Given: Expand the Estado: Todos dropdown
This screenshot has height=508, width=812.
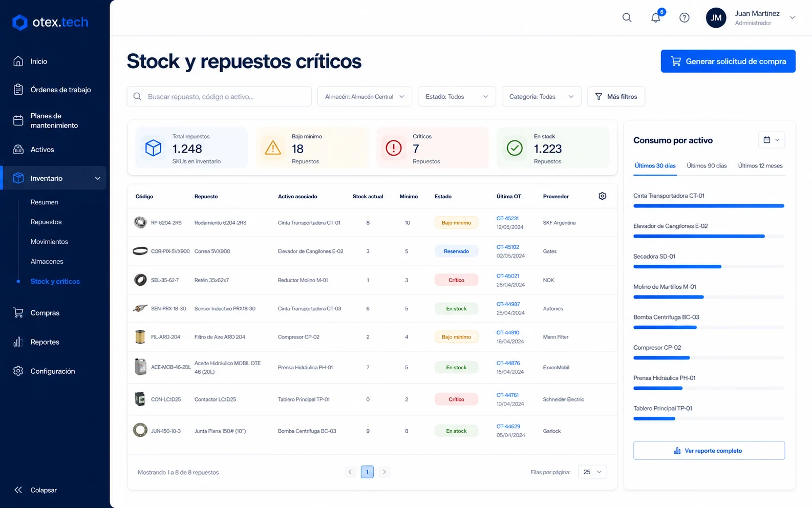Looking at the screenshot, I should click(x=457, y=96).
